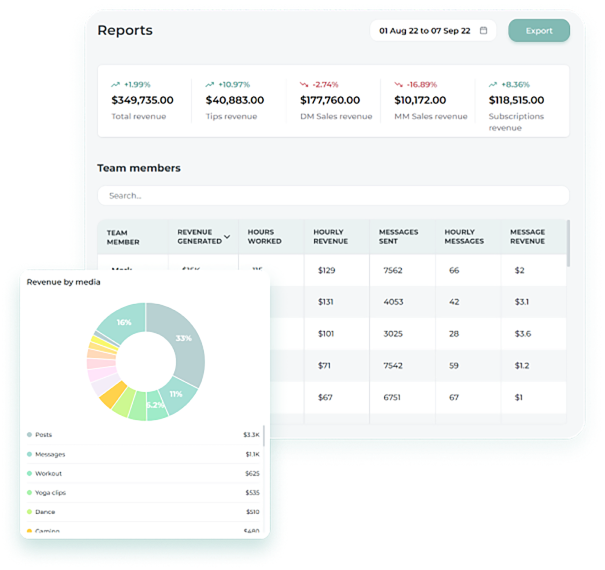Image resolution: width=605 pixels, height=570 pixels.
Task: Click the DM Sales downward trend icon
Action: pos(304,85)
